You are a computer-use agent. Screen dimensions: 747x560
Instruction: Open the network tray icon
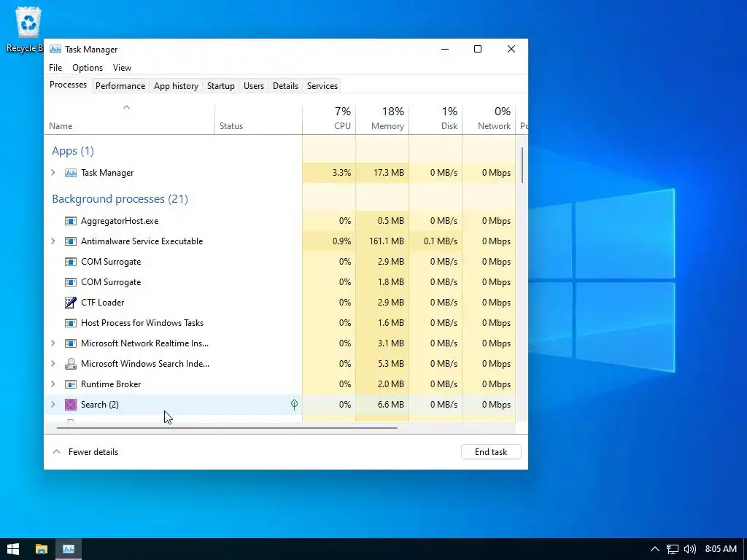(672, 549)
